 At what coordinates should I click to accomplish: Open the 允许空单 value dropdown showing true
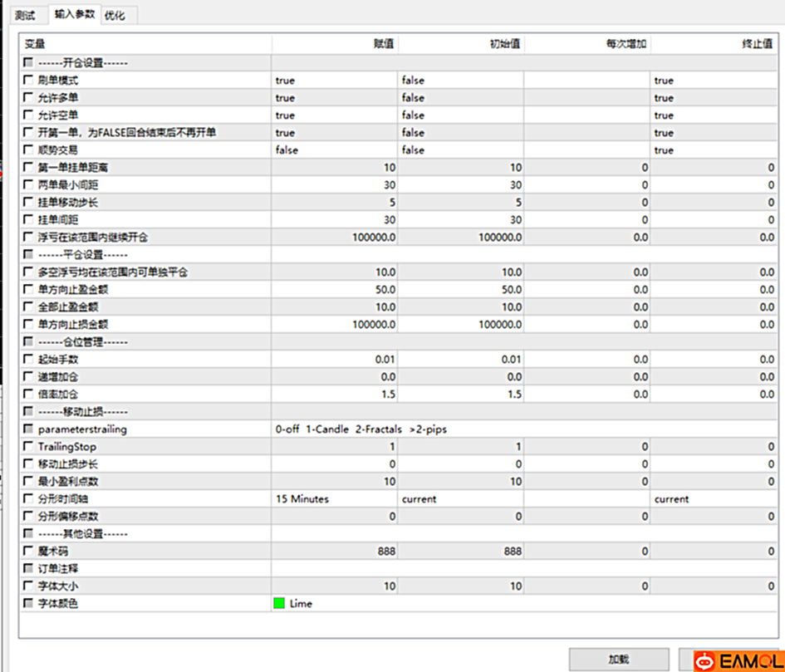point(335,115)
